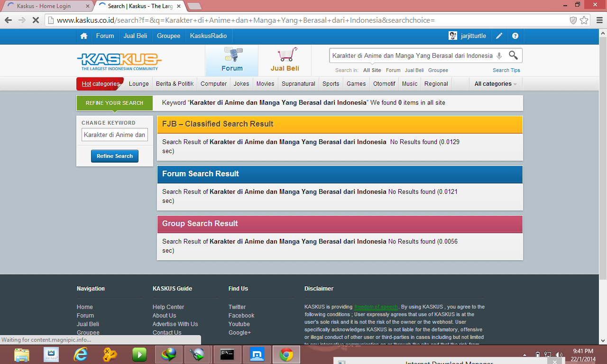Click the freedom of speech link
Screen dimensions: 607x364
[x=376, y=307]
